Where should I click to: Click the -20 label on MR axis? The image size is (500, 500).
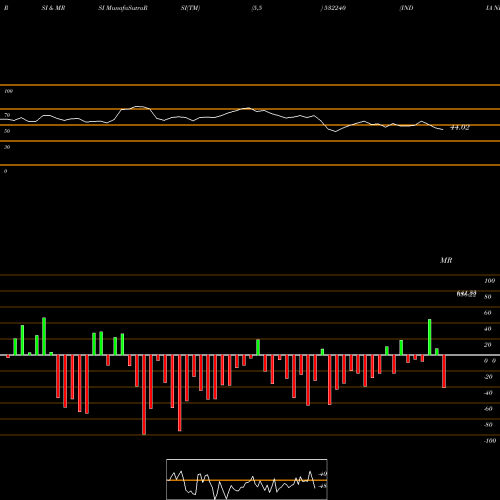point(488,377)
